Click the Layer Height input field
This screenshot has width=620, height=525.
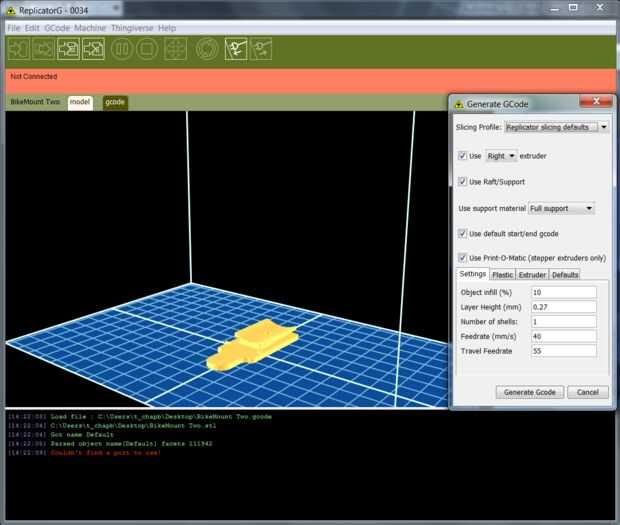[x=564, y=307]
